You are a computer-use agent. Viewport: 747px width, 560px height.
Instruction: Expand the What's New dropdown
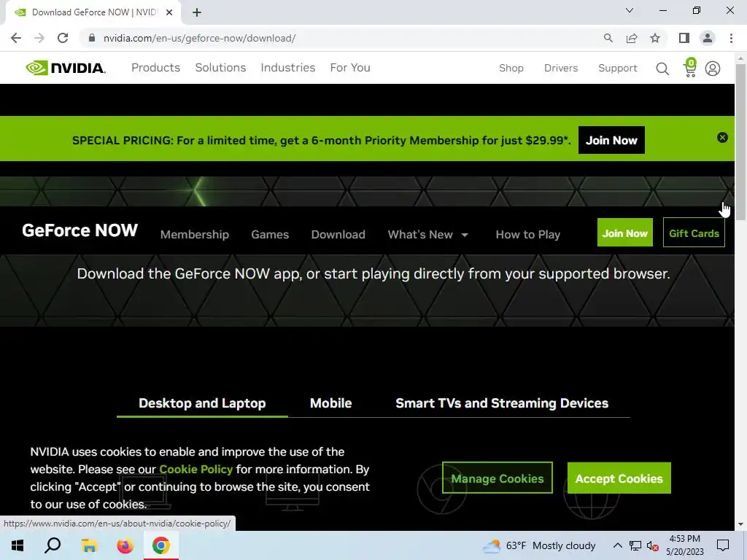click(x=427, y=234)
